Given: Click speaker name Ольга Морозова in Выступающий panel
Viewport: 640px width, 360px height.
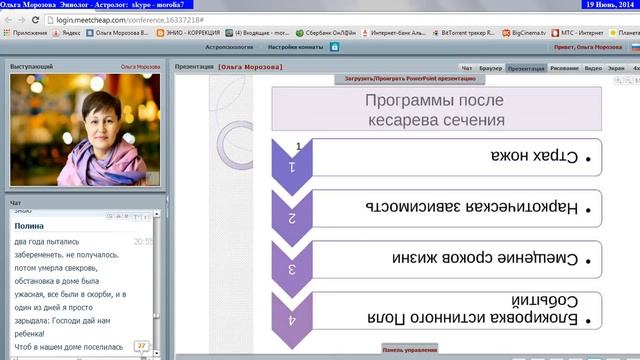Looking at the screenshot, I should coord(140,67).
